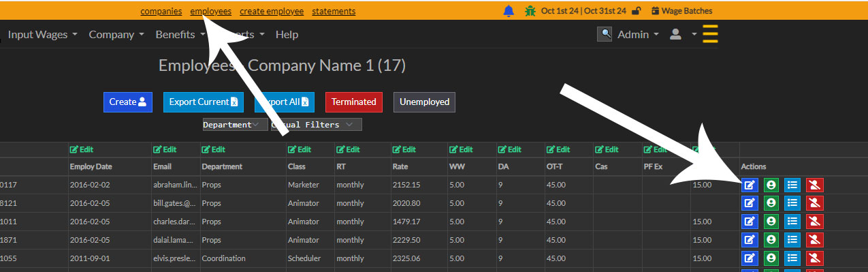The height and width of the screenshot is (272, 868).
Task: Terminate the bill.gates employee
Action: tap(814, 203)
